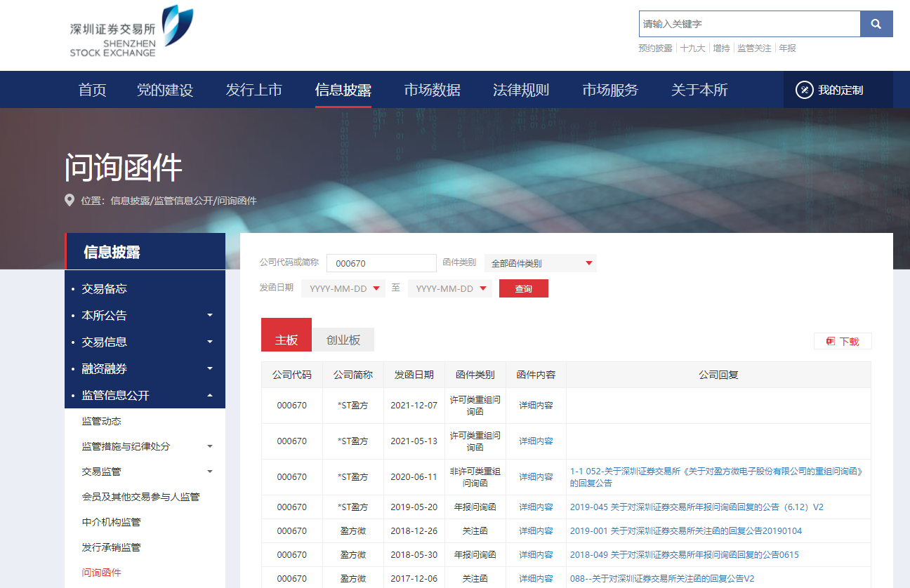The image size is (910, 588).
Task: Open 发行承销监管 sidebar item
Action: pos(111,547)
